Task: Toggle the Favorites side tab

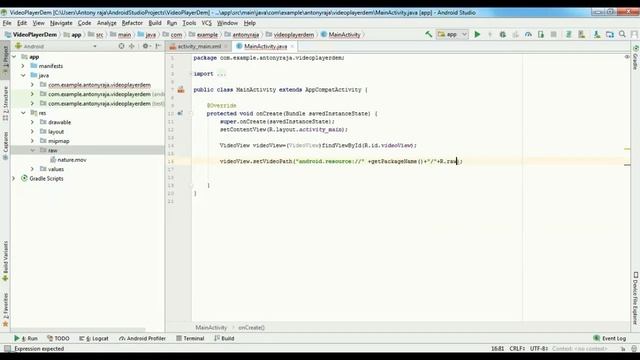Action: pyautogui.click(x=5, y=309)
